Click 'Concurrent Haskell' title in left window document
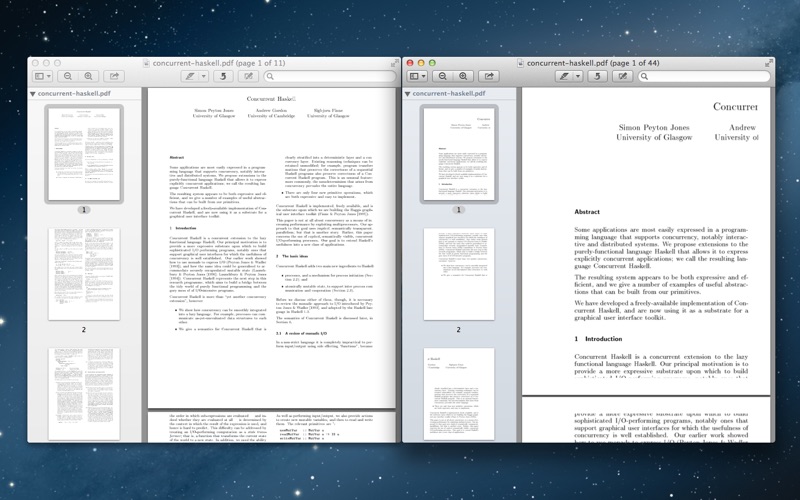The width and height of the screenshot is (800, 500). click(x=271, y=99)
